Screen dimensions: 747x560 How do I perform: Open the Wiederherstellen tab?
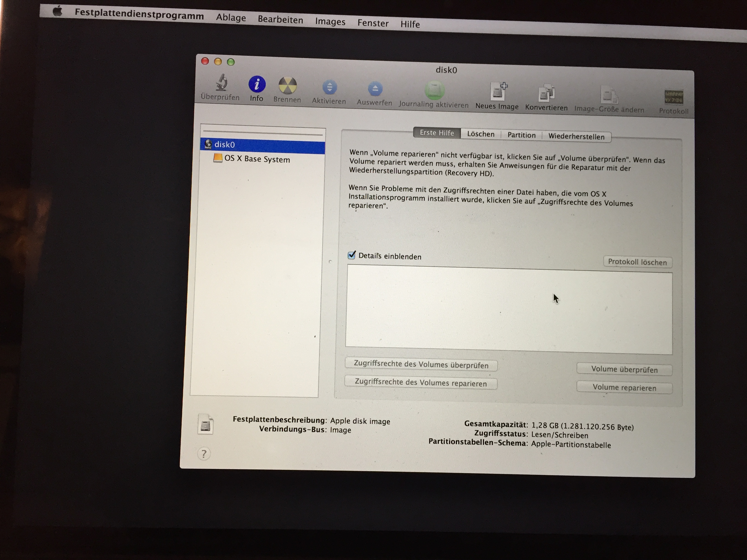click(576, 136)
